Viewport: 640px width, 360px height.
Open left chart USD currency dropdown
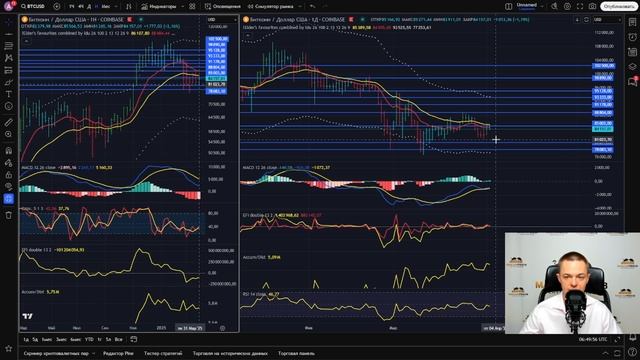pos(222,20)
